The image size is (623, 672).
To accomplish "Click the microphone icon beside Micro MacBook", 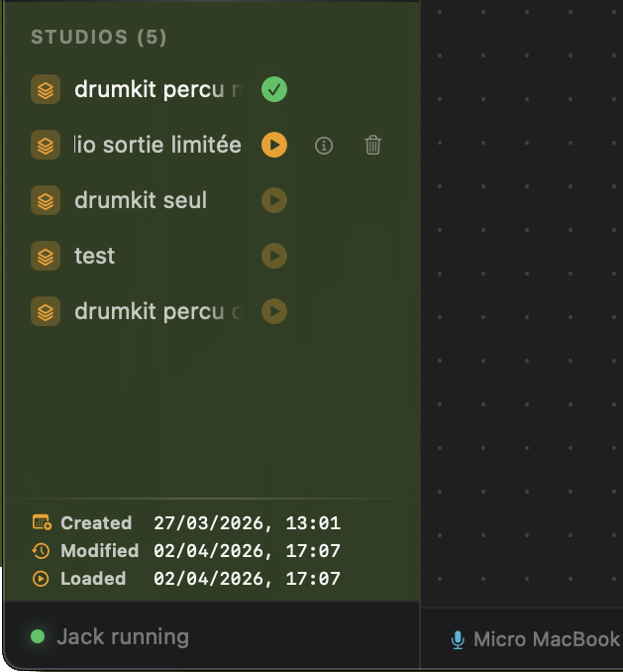I will (458, 639).
